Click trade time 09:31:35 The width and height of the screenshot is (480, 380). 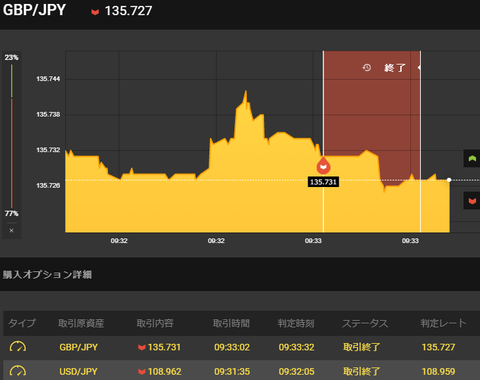pos(232,371)
